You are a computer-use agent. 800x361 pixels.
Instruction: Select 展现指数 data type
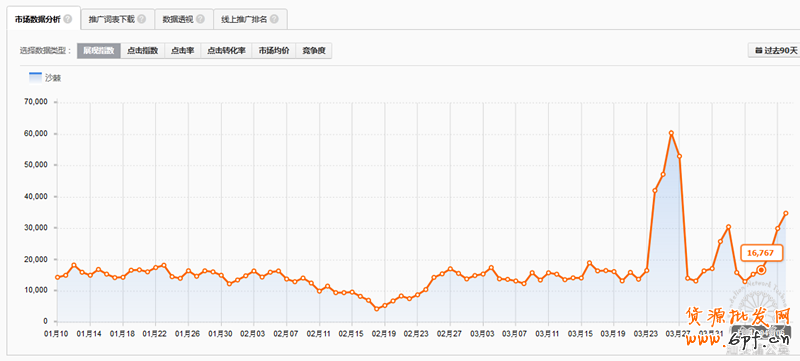99,51
